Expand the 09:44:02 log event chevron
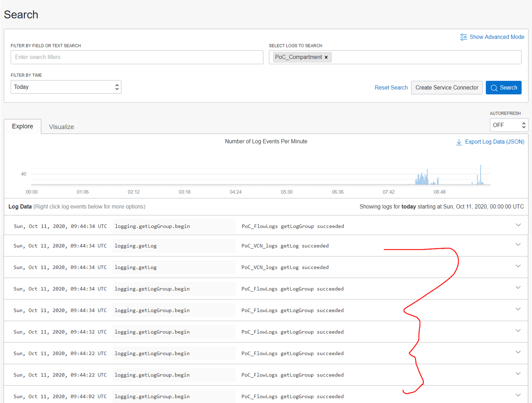 [518, 395]
